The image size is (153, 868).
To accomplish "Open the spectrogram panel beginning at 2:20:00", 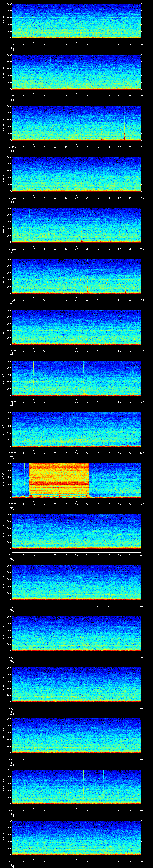I will click(x=76, y=327).
